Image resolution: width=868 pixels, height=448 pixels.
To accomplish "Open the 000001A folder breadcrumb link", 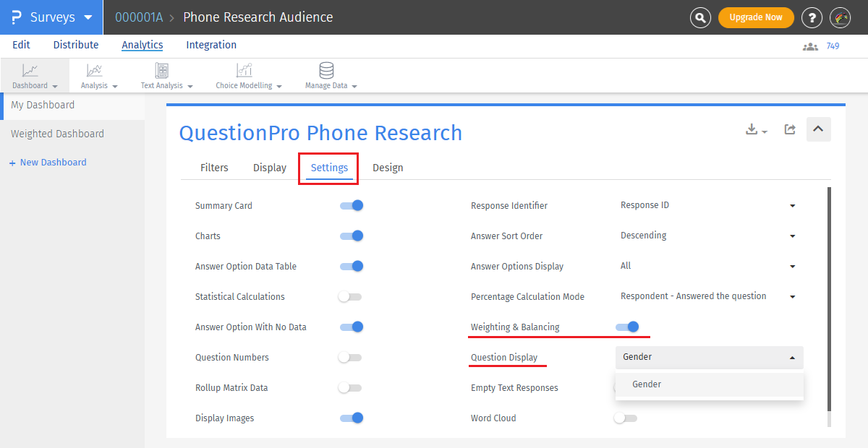I will click(139, 17).
